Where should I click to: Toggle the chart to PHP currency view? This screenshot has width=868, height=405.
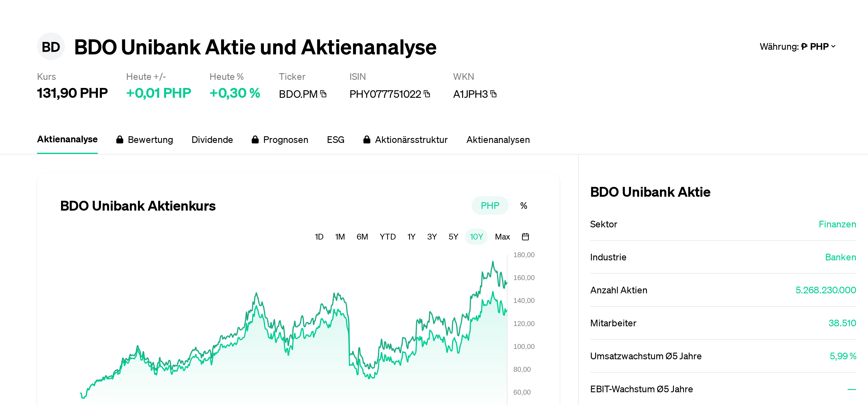pos(490,205)
